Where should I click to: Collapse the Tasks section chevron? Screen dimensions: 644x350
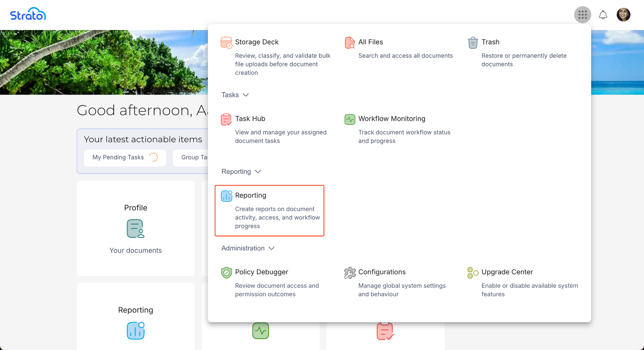[246, 95]
